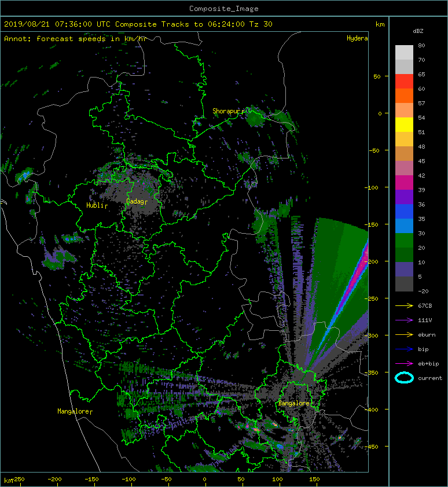
Task: Pick the mauve pink 42-45 dBZ swatch
Action: [x=404, y=168]
